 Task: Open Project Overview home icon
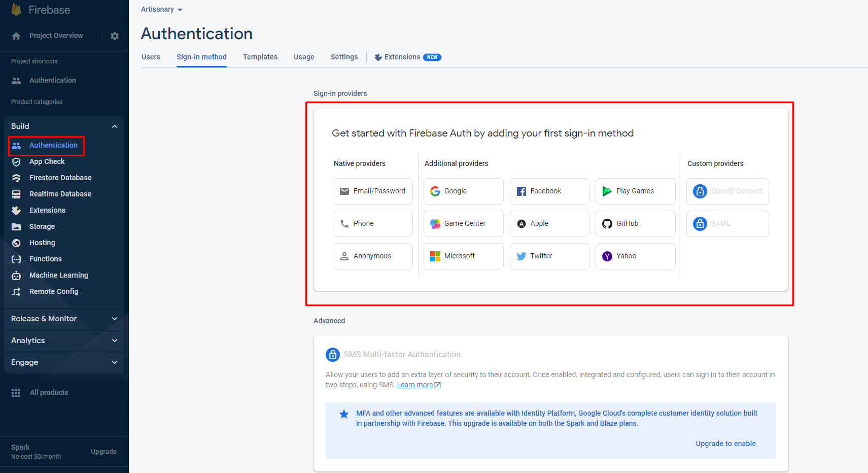tap(16, 36)
